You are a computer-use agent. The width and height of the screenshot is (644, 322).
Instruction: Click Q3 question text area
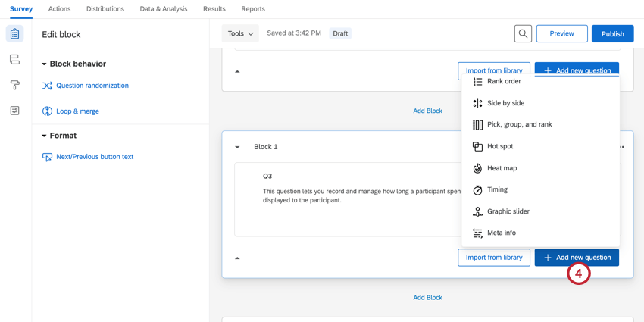point(356,195)
